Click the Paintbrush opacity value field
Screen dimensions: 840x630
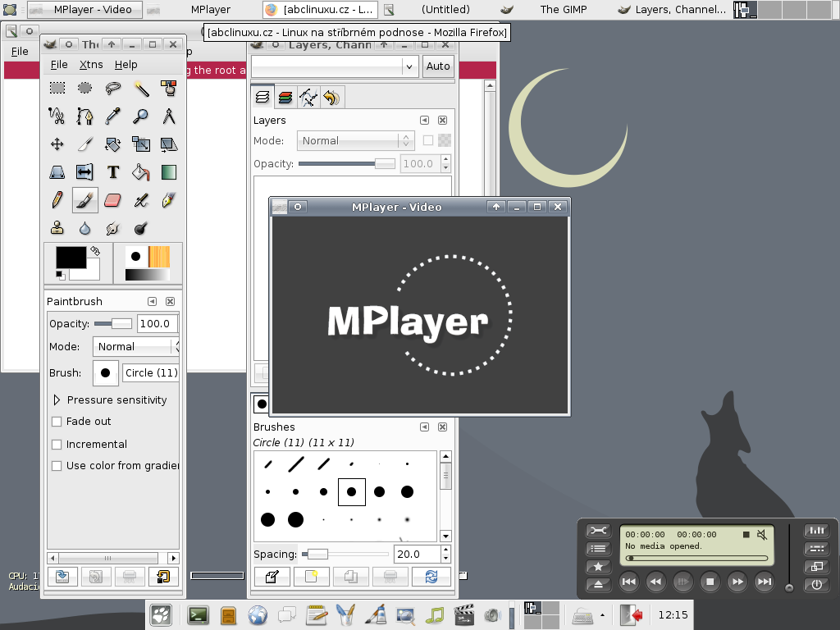point(157,323)
